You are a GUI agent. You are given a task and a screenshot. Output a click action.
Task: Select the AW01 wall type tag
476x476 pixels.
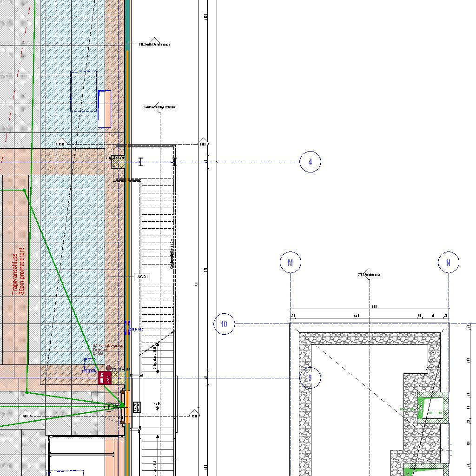point(142,277)
